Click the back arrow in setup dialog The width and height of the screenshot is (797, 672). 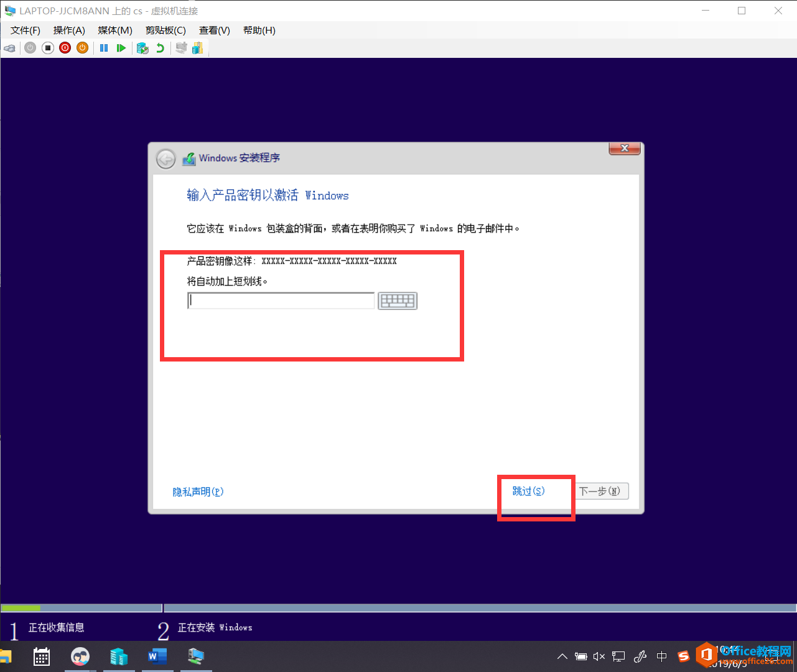click(165, 159)
